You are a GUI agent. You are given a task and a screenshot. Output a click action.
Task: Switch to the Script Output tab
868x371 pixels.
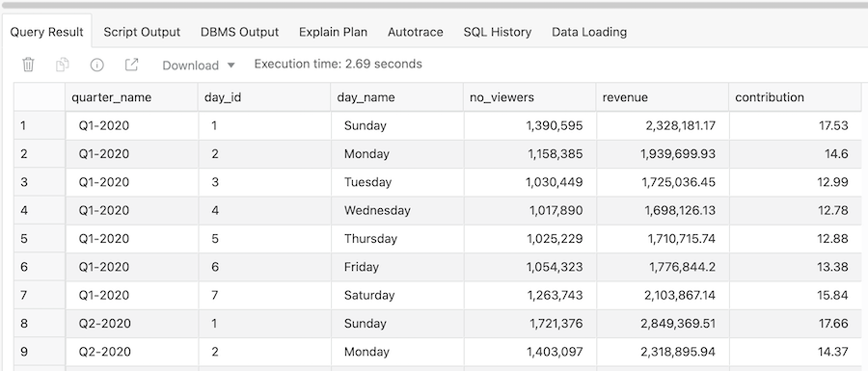(142, 32)
